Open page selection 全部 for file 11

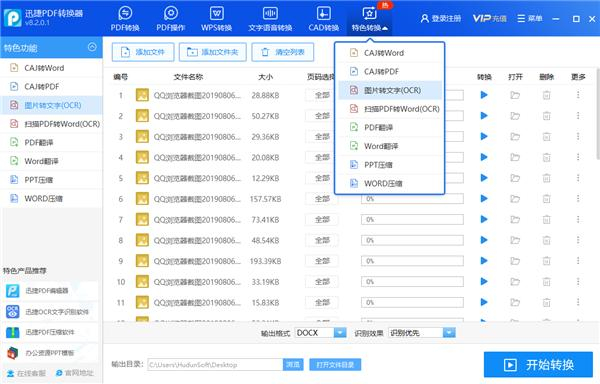coord(322,303)
